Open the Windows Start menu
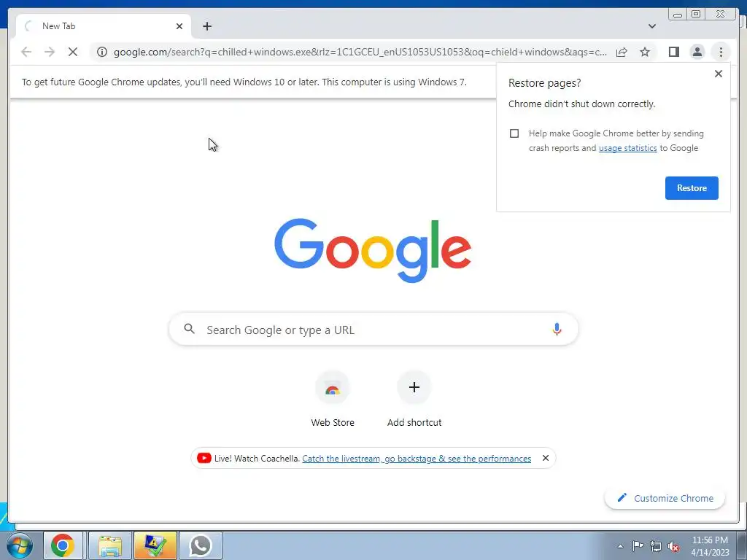This screenshot has width=747, height=560. 19,545
